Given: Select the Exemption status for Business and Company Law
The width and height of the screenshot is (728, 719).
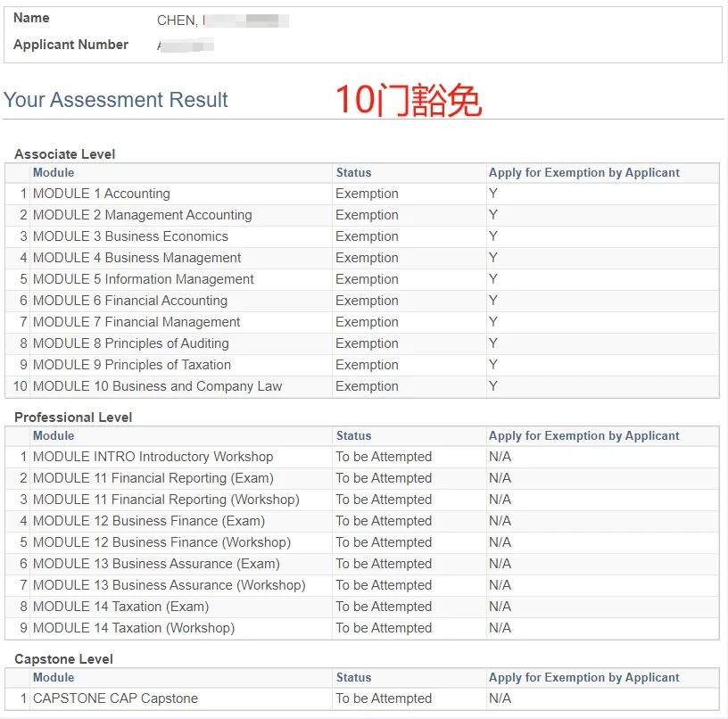Looking at the screenshot, I should tap(368, 386).
